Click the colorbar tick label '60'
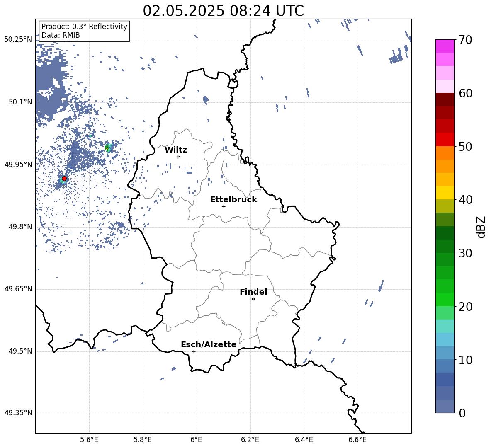 465,93
